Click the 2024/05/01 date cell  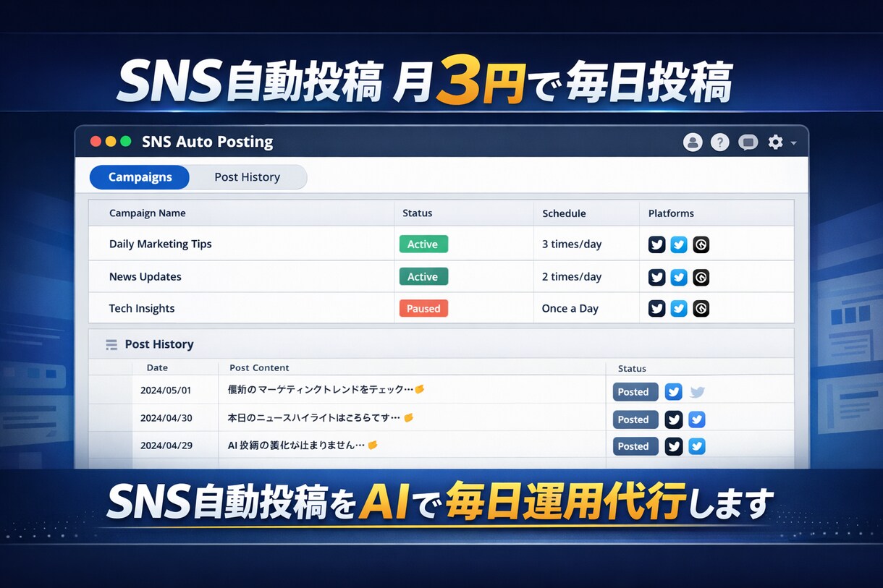[166, 391]
